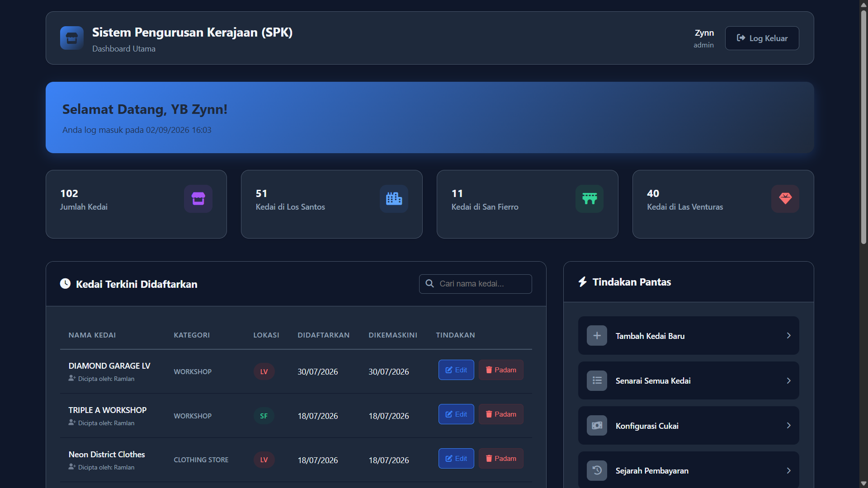Click the Zynn admin username label
The height and width of the screenshot is (488, 868).
point(704,33)
